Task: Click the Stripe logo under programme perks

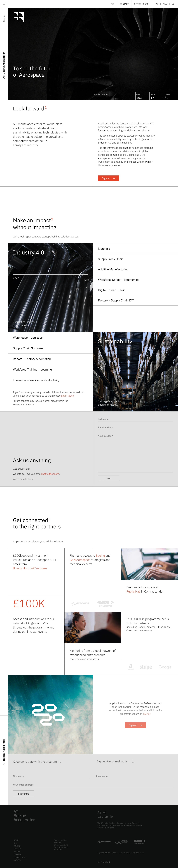Action: point(146,667)
